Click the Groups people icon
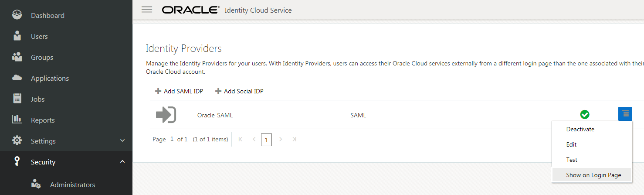 click(17, 57)
